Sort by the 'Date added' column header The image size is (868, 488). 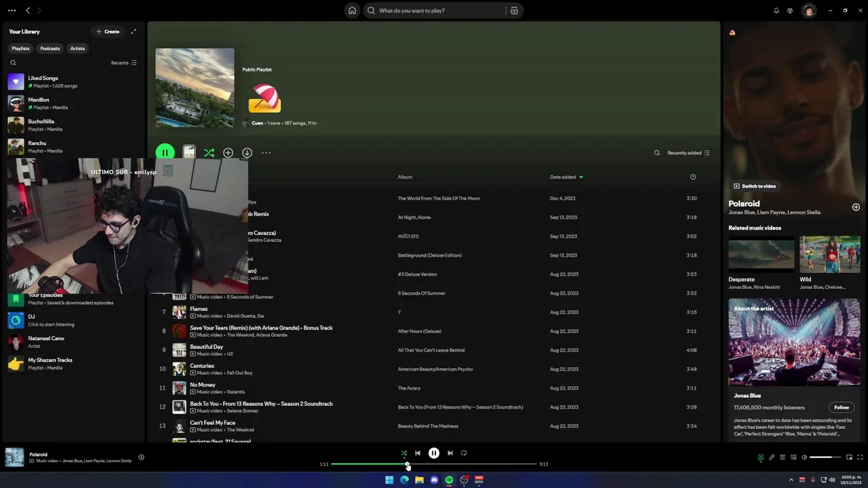click(x=566, y=177)
